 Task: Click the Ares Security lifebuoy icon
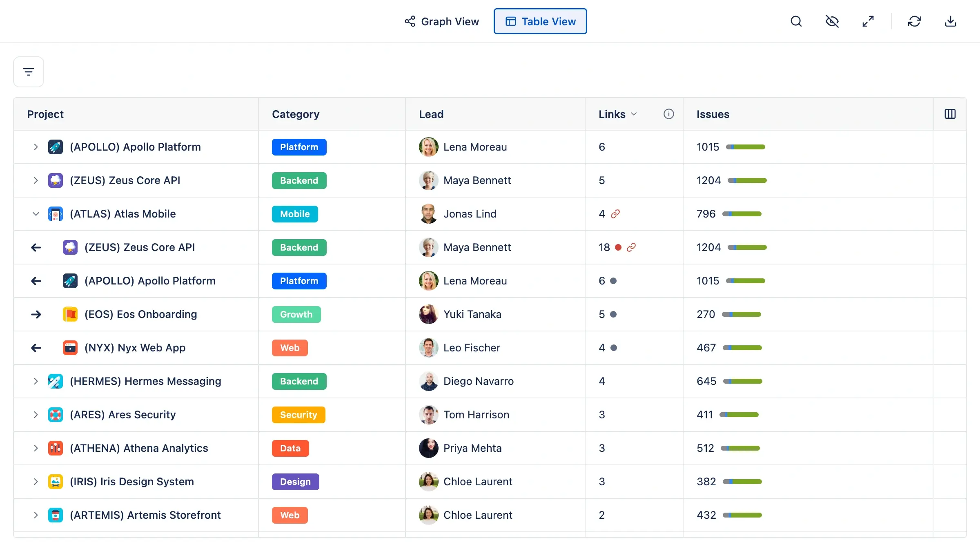[56, 415]
